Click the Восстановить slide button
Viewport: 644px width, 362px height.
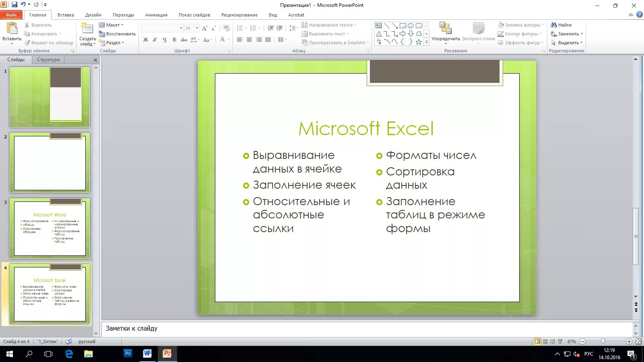(x=117, y=34)
